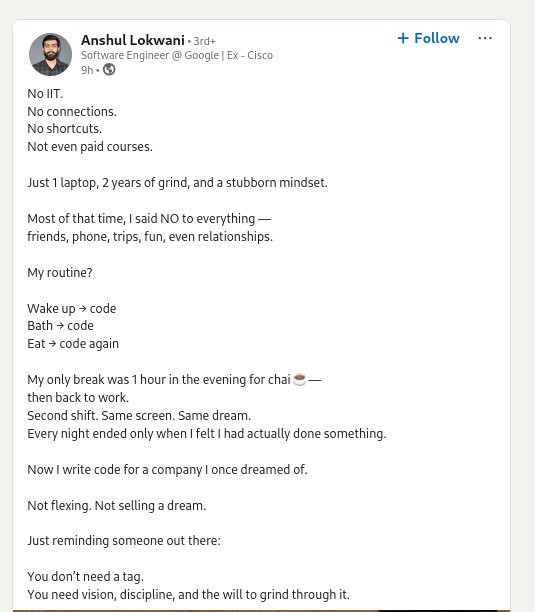This screenshot has width=535, height=612.
Task: Click the Anshul Lokwani name link
Action: click(133, 40)
